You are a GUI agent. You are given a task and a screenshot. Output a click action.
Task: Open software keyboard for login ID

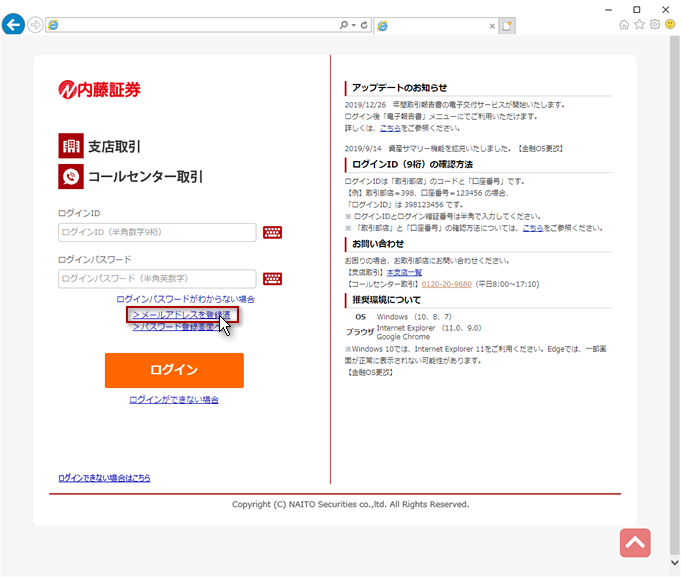(272, 233)
